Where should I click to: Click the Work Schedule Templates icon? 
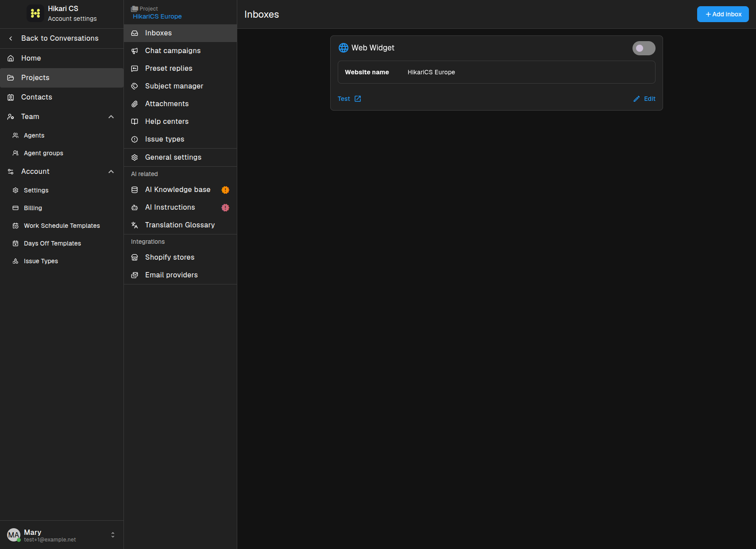[15, 226]
